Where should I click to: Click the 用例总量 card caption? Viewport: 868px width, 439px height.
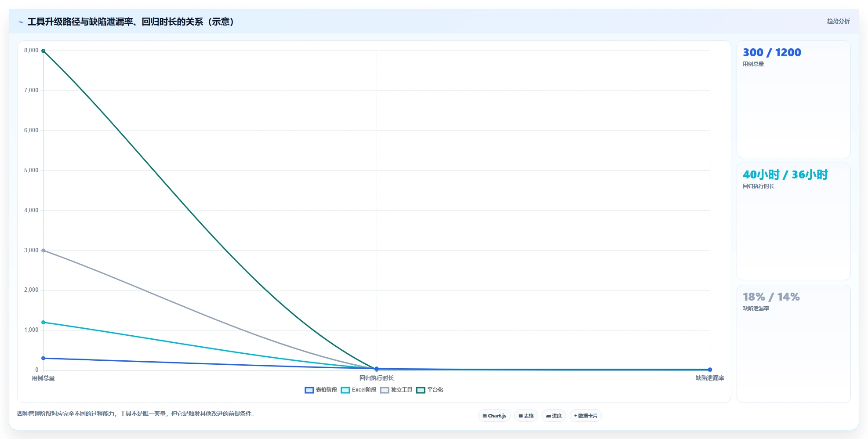(753, 64)
